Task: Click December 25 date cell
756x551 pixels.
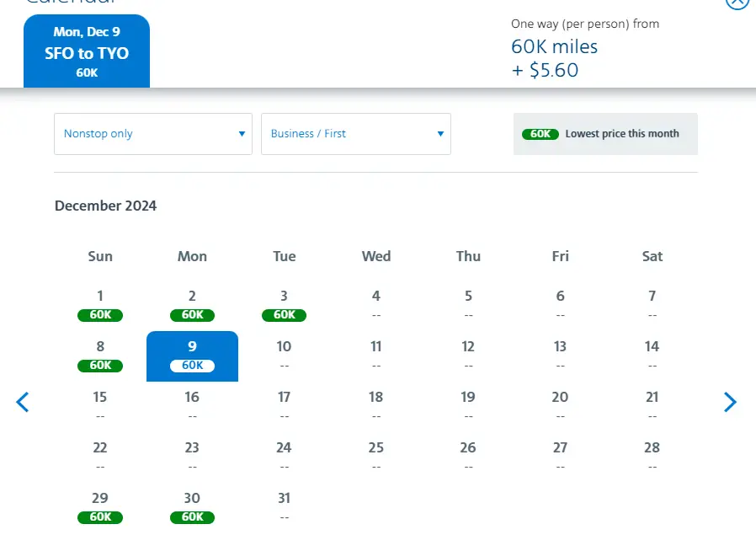Action: [x=375, y=455]
